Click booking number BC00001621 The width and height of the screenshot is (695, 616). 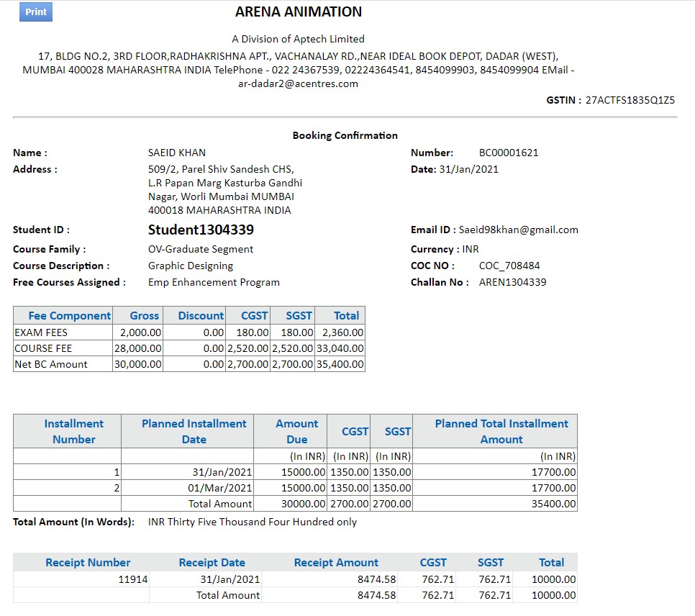(x=509, y=153)
